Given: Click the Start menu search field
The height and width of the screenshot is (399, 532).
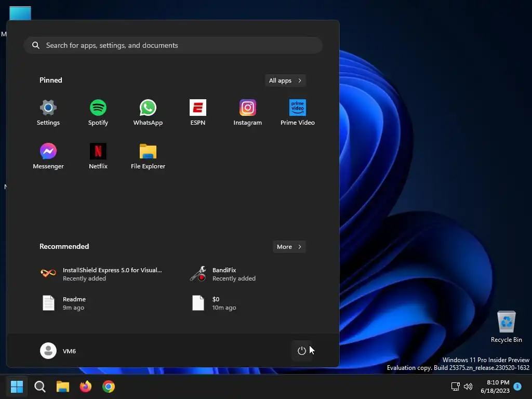Looking at the screenshot, I should pyautogui.click(x=173, y=45).
